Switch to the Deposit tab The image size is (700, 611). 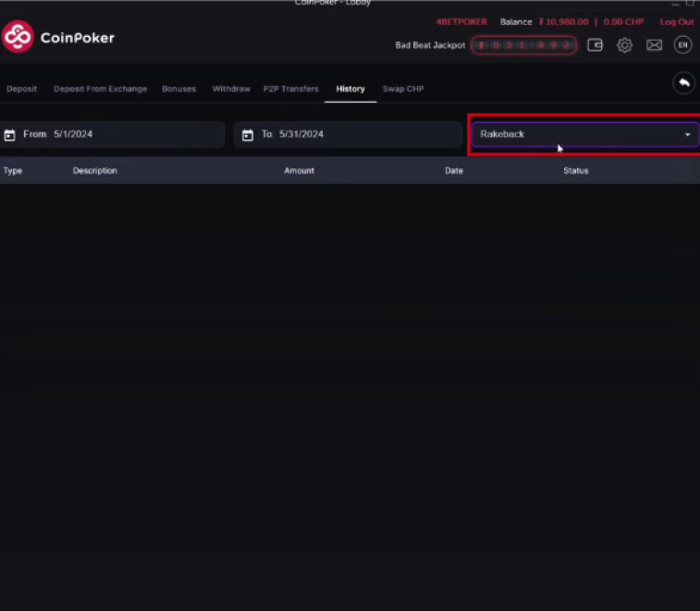pos(22,90)
